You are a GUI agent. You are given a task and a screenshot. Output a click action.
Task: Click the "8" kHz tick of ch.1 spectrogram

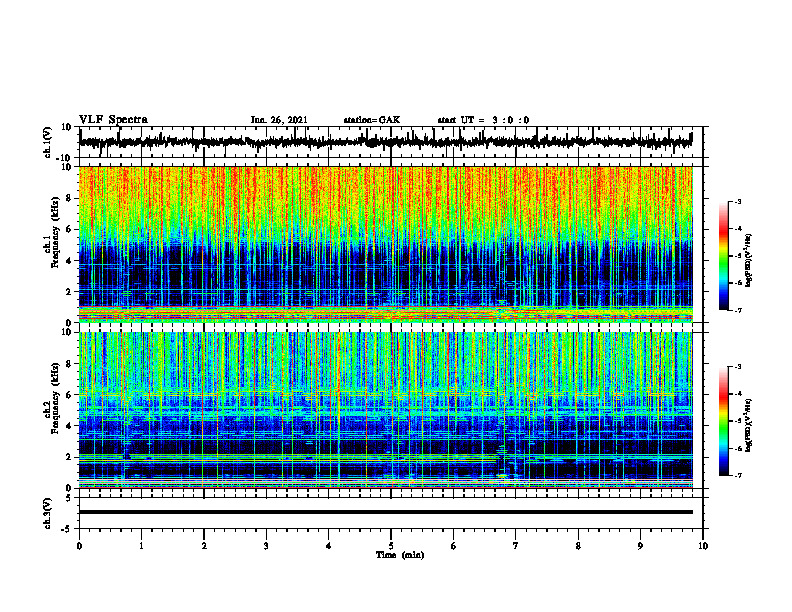pyautogui.click(x=70, y=198)
